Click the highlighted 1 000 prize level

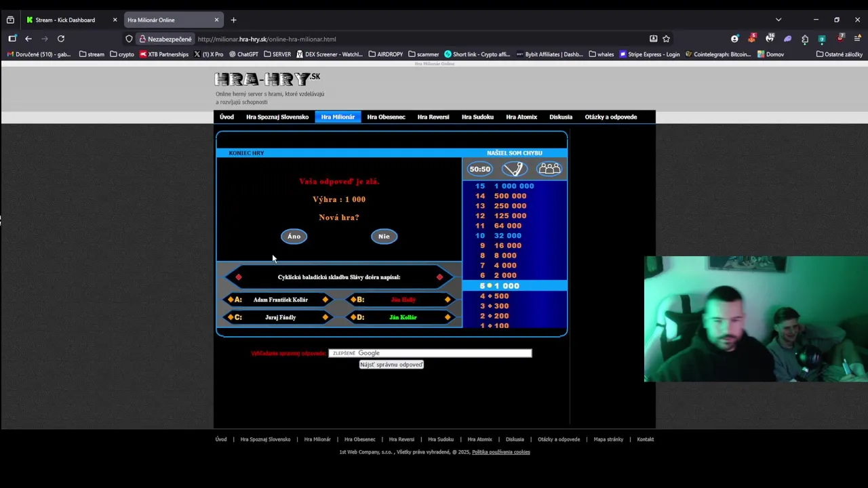coord(515,286)
